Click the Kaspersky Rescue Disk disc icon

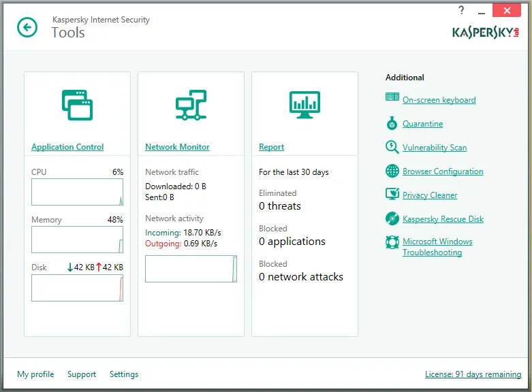[392, 218]
